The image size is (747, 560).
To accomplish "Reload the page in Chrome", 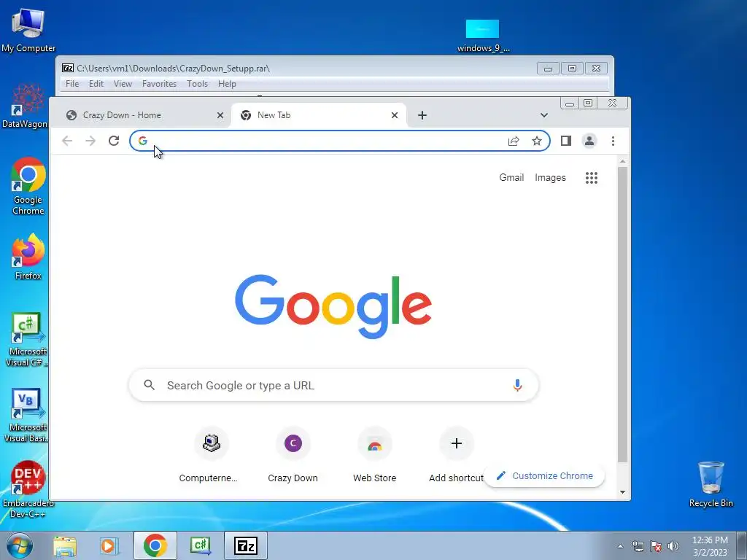I will click(x=113, y=141).
